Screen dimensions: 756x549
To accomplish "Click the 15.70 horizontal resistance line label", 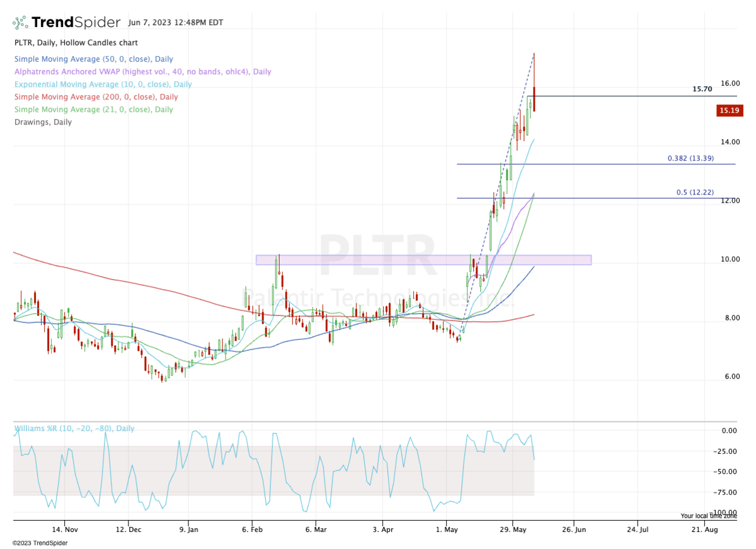I will [701, 89].
